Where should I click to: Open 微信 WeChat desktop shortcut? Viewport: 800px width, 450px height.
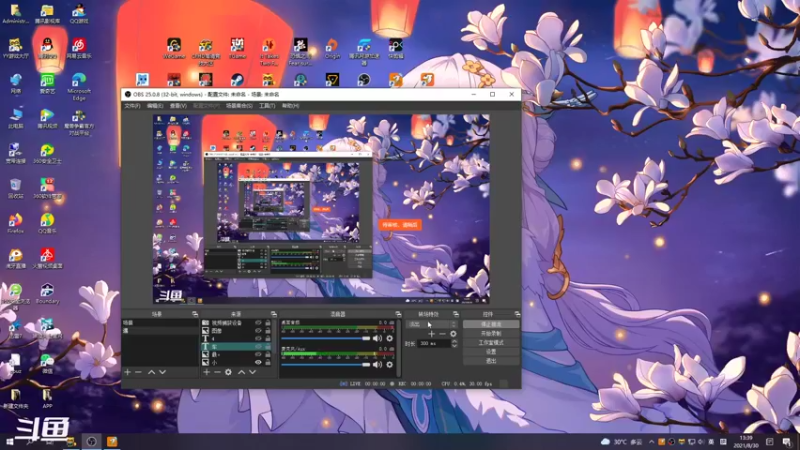[47, 364]
